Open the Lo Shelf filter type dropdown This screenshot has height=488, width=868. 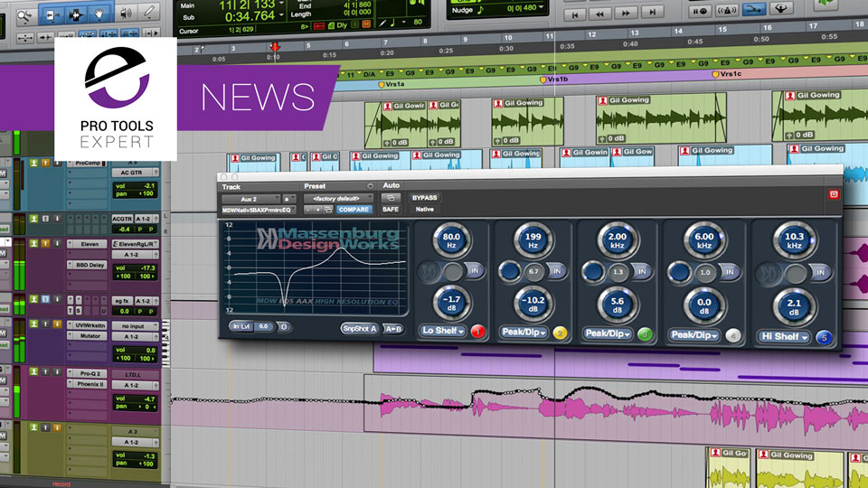pyautogui.click(x=443, y=331)
